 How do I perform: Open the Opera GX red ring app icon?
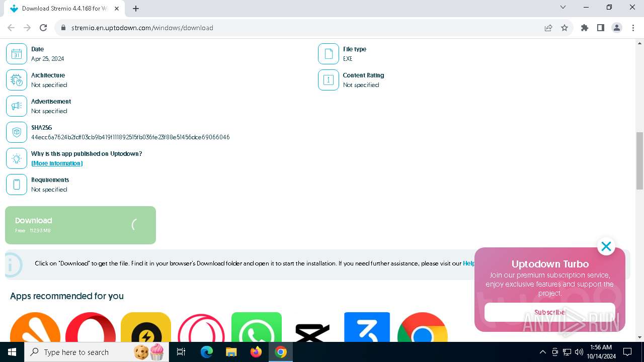(201, 327)
